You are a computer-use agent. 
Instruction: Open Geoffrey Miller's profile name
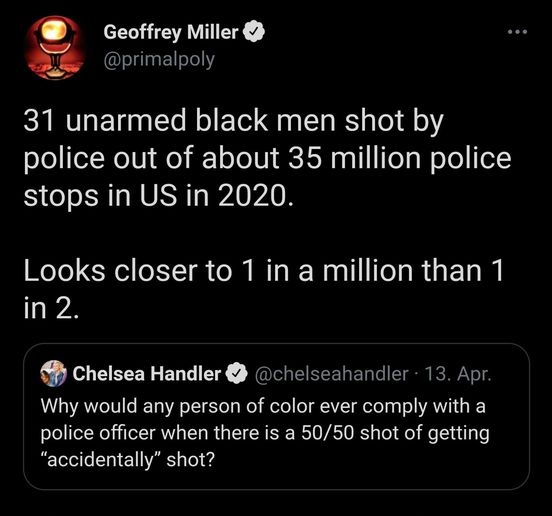point(171,33)
